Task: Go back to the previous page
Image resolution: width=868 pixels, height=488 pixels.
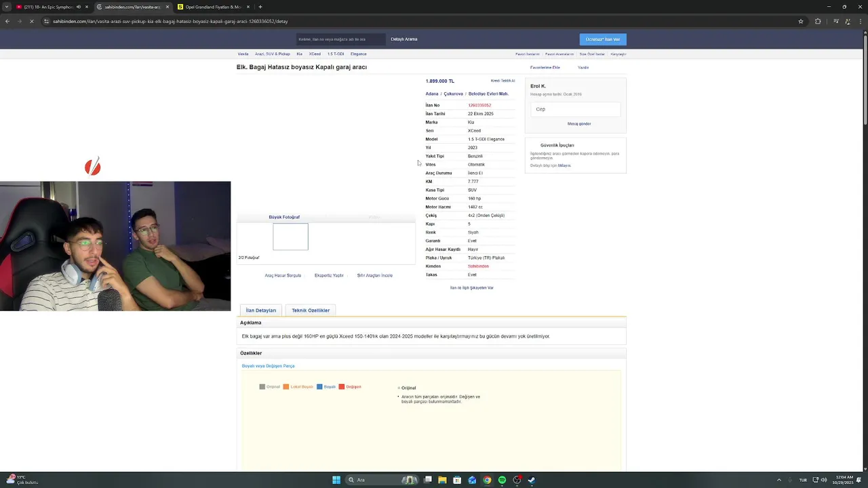Action: [7, 21]
